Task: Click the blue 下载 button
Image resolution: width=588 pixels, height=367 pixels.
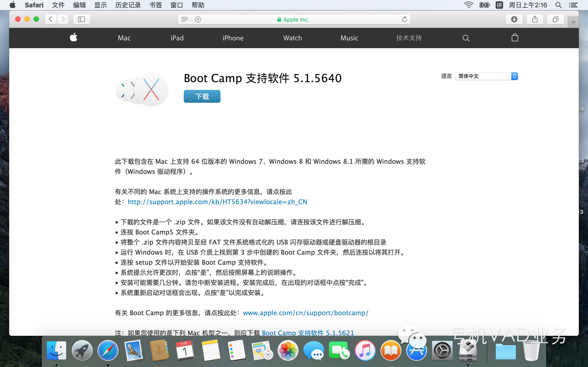Action: tap(202, 96)
